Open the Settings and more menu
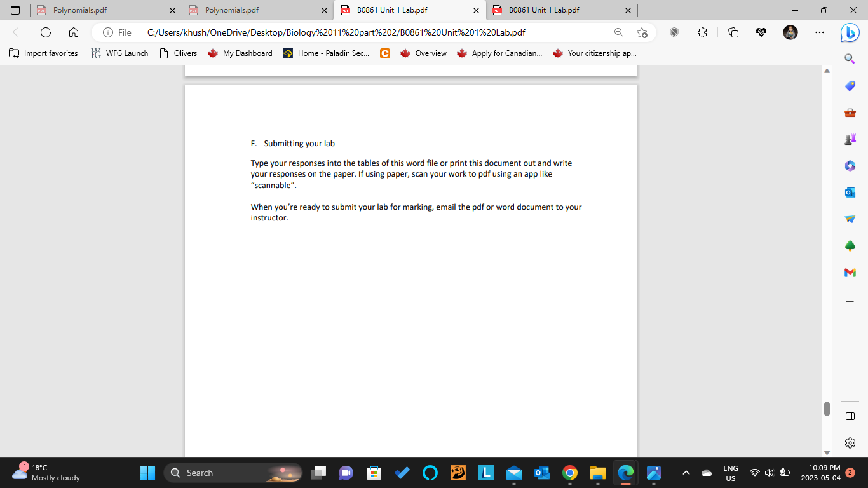Screen dimensions: 868x488 (x=820, y=32)
